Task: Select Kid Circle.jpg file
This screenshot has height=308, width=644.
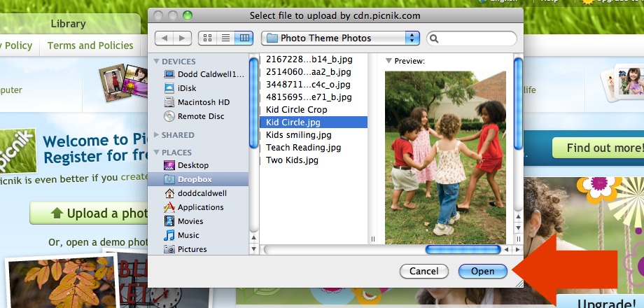Action: [x=314, y=122]
